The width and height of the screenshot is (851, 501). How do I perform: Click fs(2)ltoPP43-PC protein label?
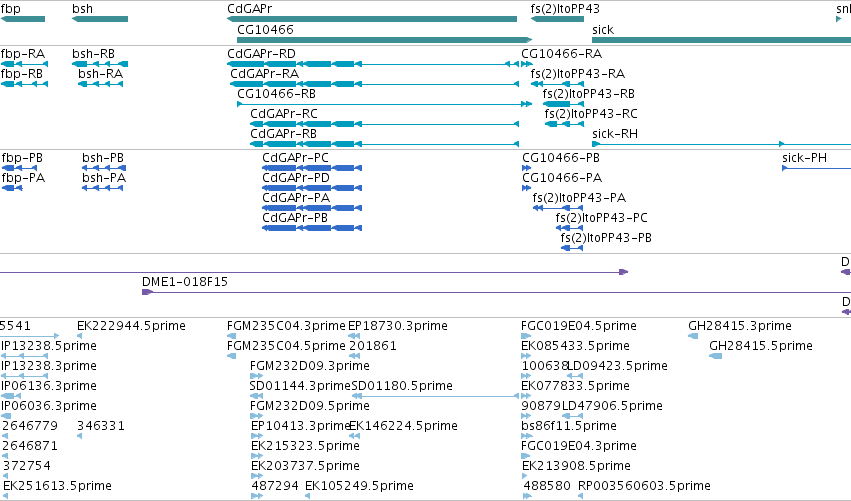[602, 218]
